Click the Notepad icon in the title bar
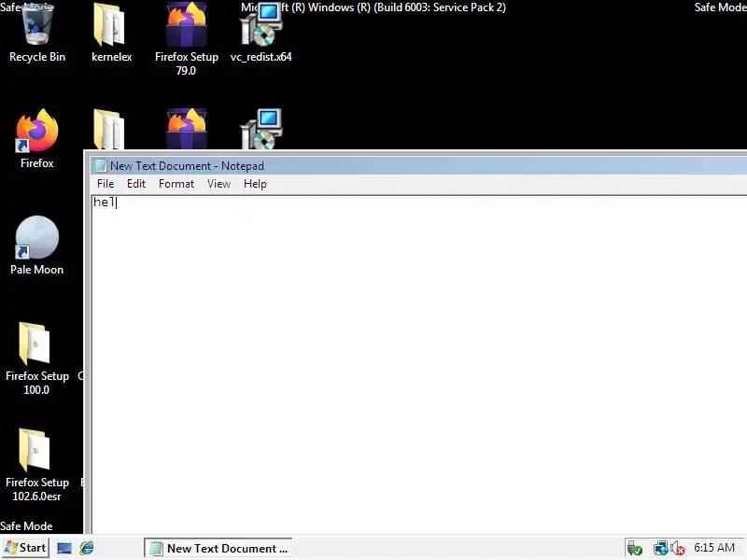The image size is (747, 560). point(100,166)
